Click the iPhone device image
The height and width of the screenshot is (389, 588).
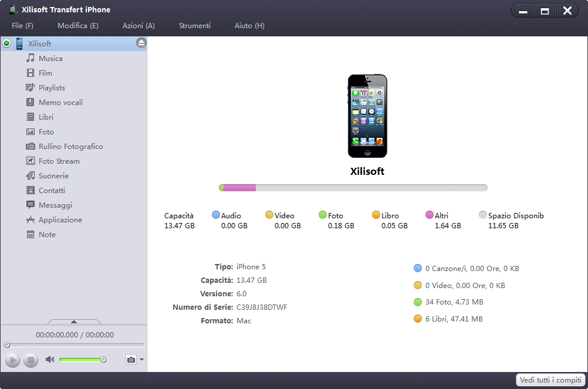coord(367,116)
